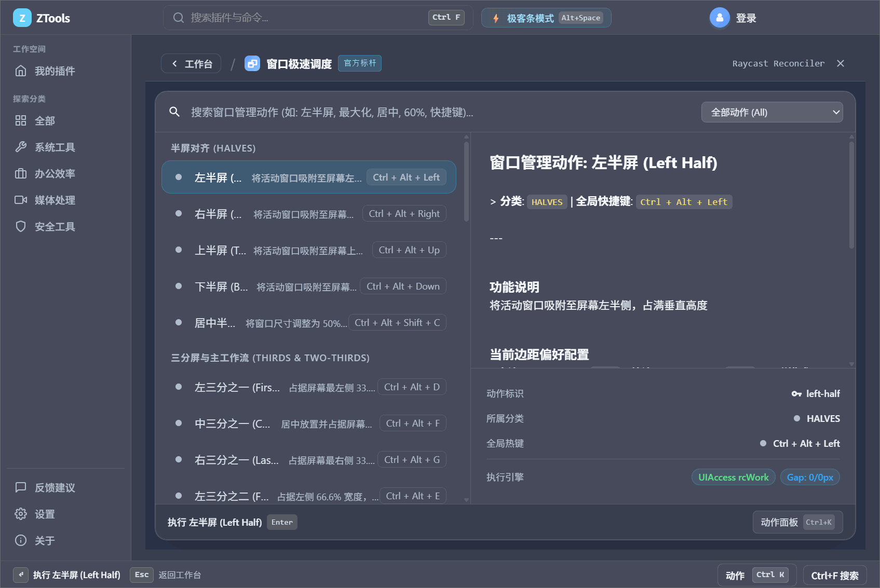Close the Raycast Reconciler panel
This screenshot has width=880, height=588.
pos(841,63)
